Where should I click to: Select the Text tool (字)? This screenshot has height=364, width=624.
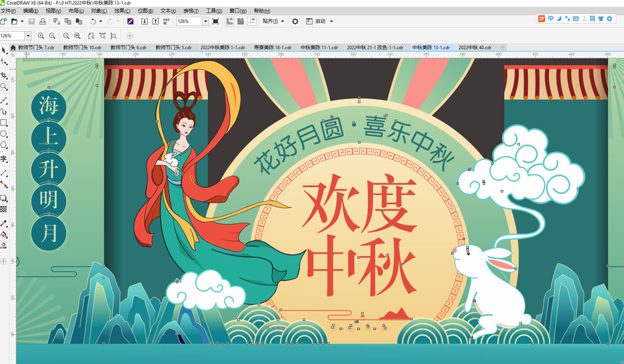coord(3,159)
